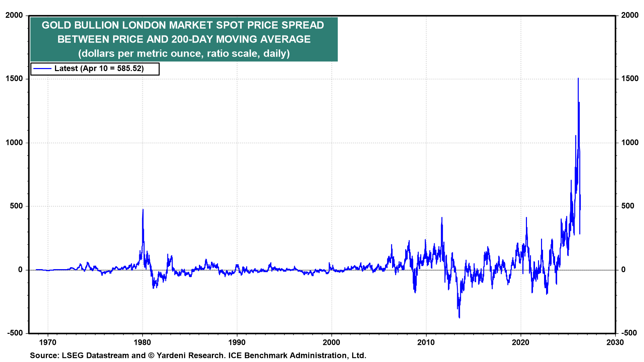Click the left axis 1500 label
This screenshot has height=362, width=644.
(x=14, y=79)
